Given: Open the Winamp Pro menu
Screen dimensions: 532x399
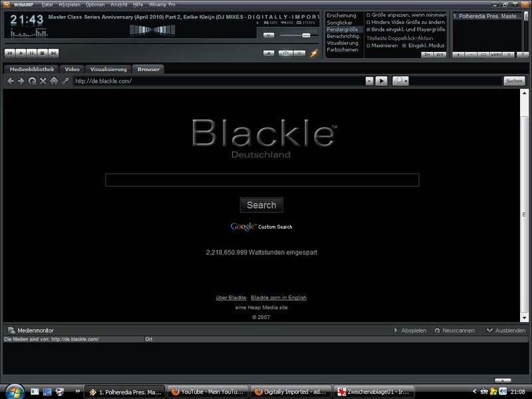Looking at the screenshot, I should [x=162, y=5].
